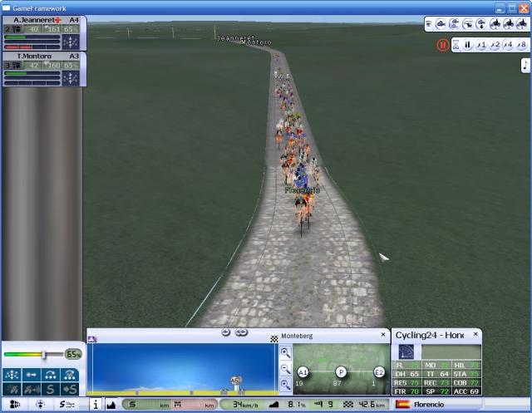Close the Monteberg minimap panel
Screen dimensions: 532x413
coord(383,335)
